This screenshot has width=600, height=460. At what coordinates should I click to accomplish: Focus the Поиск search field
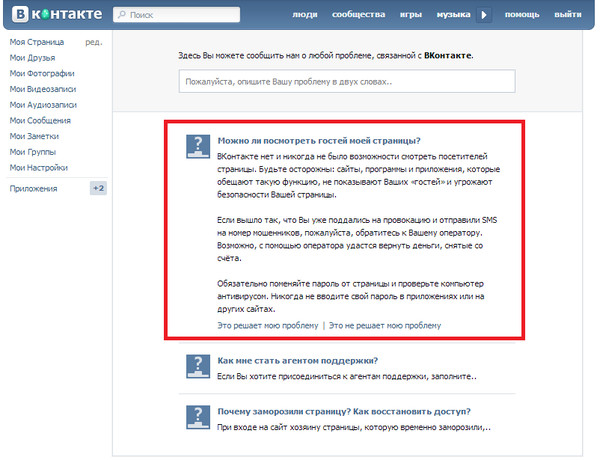point(176,15)
